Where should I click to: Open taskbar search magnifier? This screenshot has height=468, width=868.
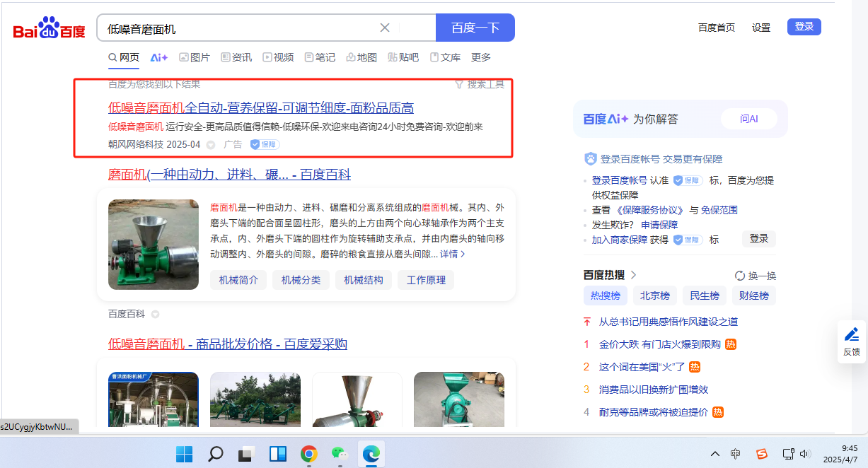tap(216, 453)
